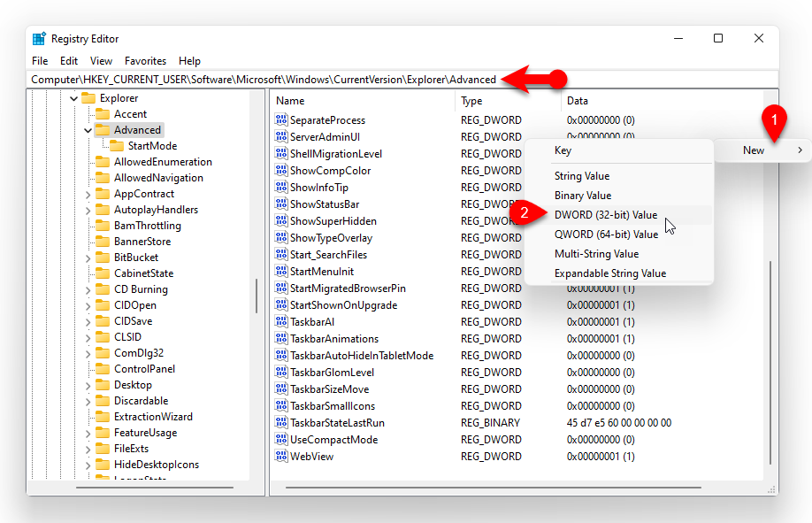Expand the BitBucket key
812x523 pixels.
click(x=88, y=258)
